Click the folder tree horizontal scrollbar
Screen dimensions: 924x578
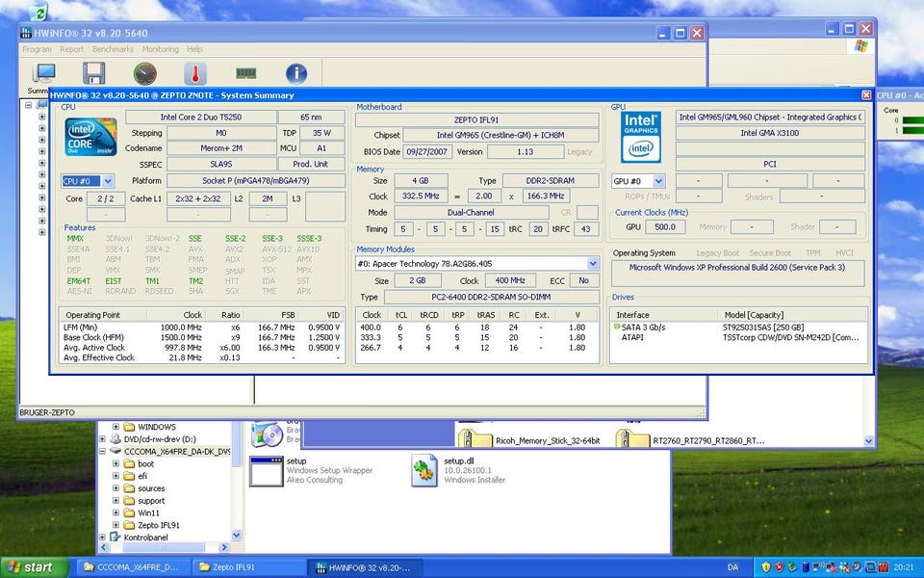click(x=164, y=549)
